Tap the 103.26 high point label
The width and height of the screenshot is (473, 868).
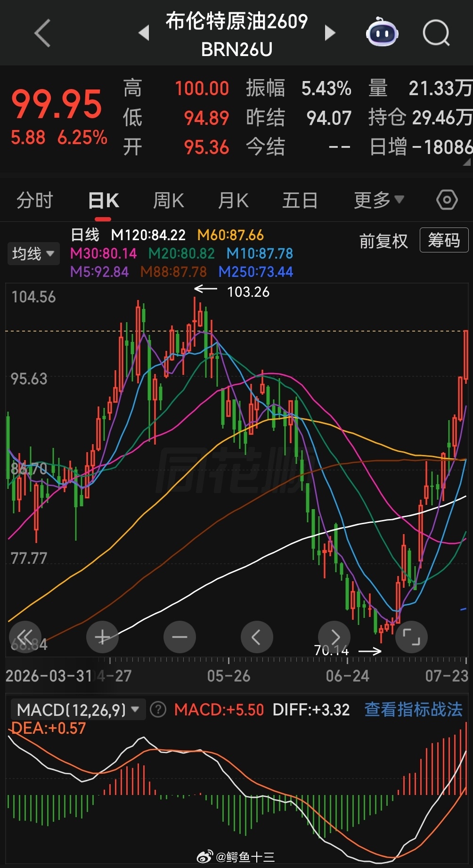(248, 292)
